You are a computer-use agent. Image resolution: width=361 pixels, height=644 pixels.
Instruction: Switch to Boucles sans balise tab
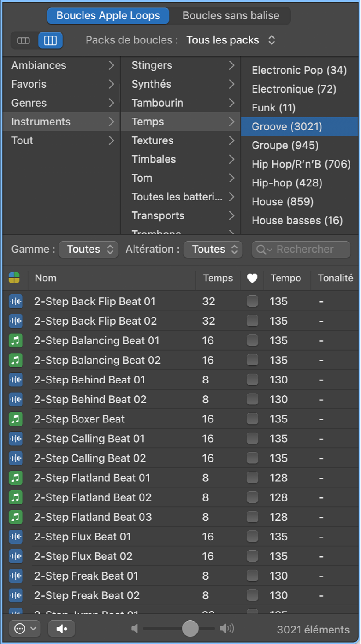tap(231, 16)
